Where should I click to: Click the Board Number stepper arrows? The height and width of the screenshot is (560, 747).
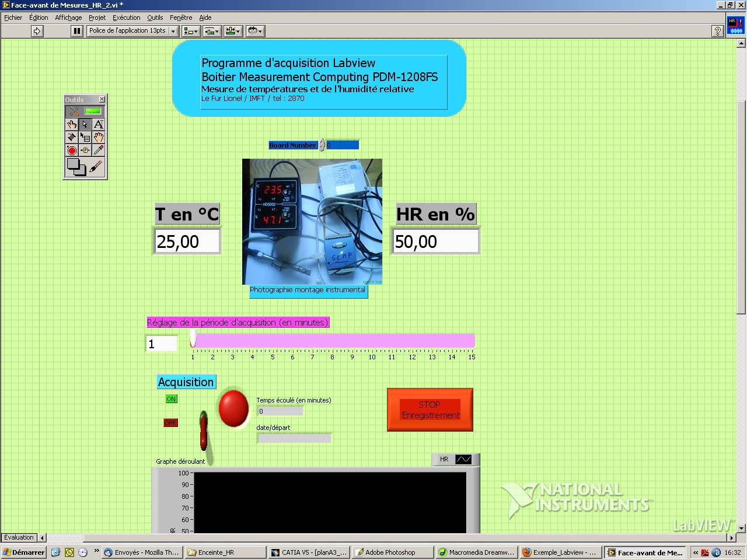(322, 145)
